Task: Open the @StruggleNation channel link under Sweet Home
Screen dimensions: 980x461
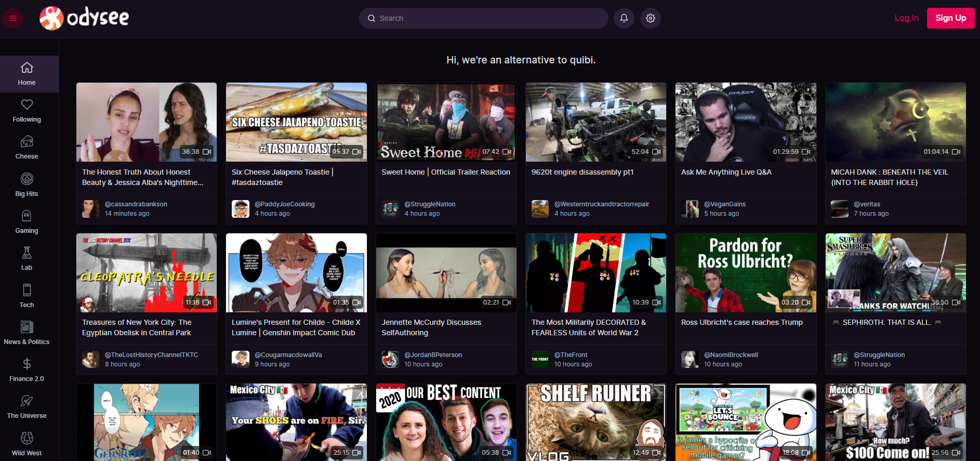Action: pyautogui.click(x=430, y=204)
